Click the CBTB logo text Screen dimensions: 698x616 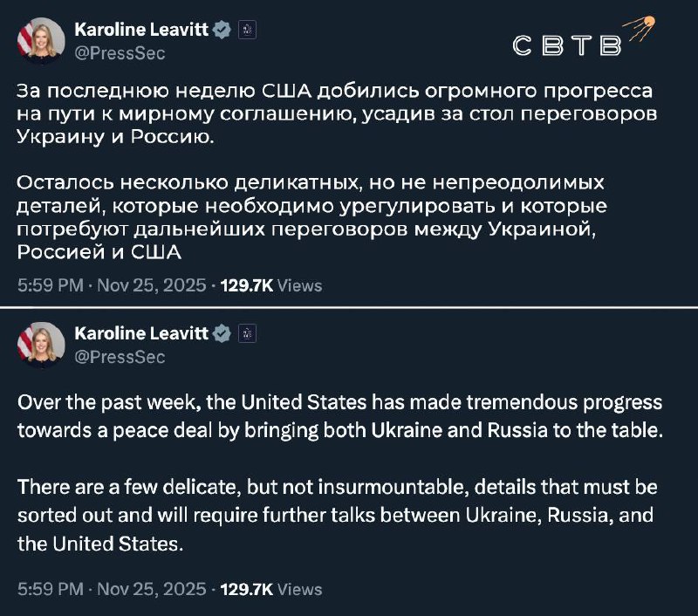coord(565,45)
